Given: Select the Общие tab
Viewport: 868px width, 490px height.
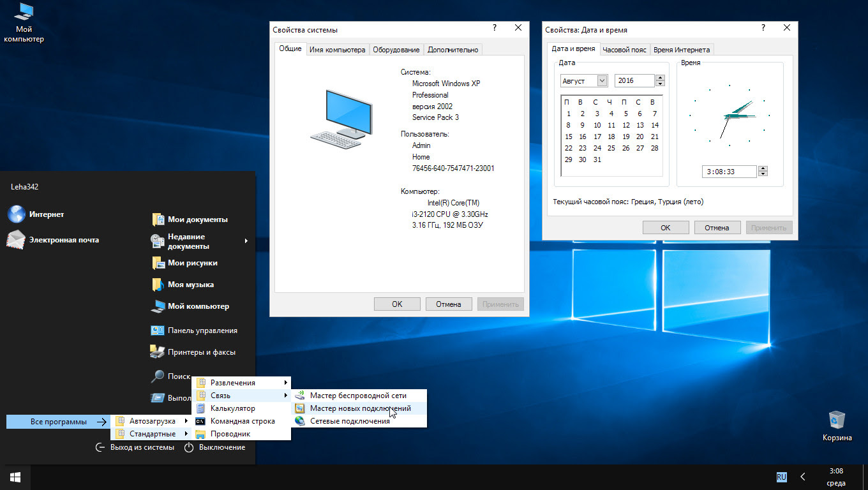Looking at the screenshot, I should tap(290, 49).
